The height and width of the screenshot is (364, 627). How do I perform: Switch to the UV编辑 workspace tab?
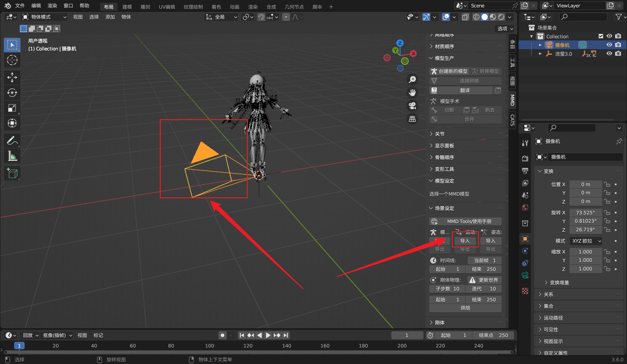pyautogui.click(x=167, y=7)
